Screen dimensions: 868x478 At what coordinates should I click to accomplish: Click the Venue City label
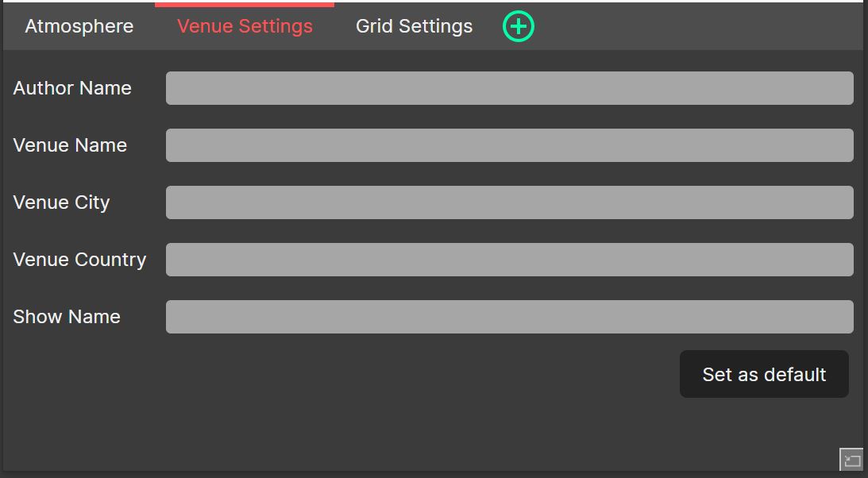[61, 202]
